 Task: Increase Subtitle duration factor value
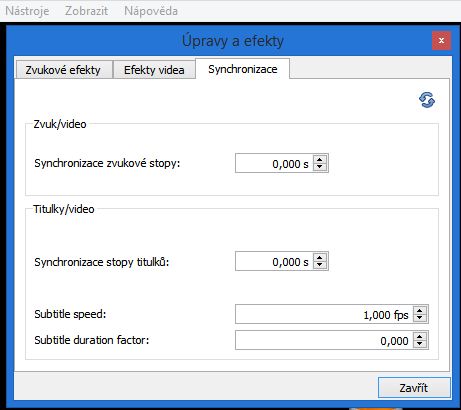point(420,336)
